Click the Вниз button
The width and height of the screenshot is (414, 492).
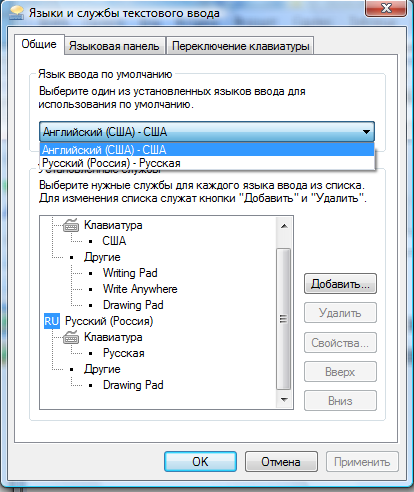coord(340,400)
